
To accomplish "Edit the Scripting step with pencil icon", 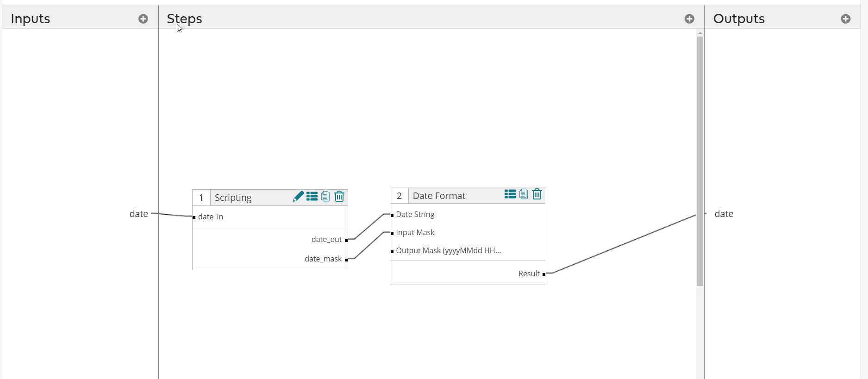I will 298,197.
